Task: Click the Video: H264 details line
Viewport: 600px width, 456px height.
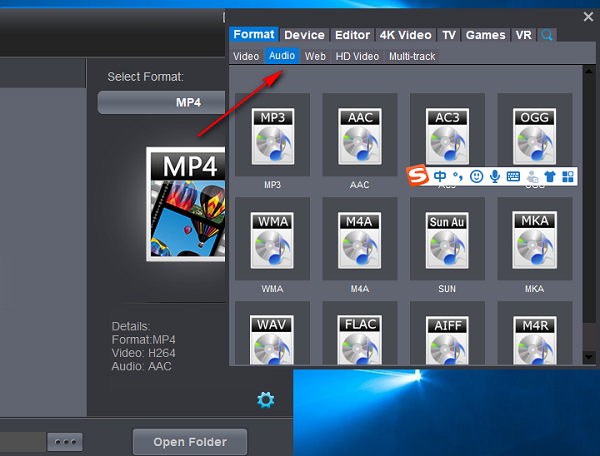Action: (143, 353)
